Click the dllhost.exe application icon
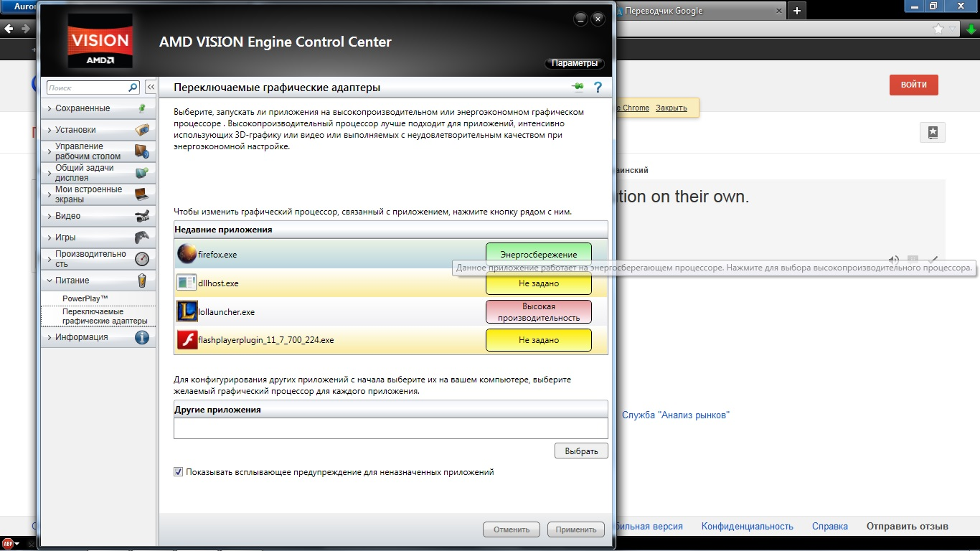Viewport: 980px width, 551px height. [x=187, y=283]
